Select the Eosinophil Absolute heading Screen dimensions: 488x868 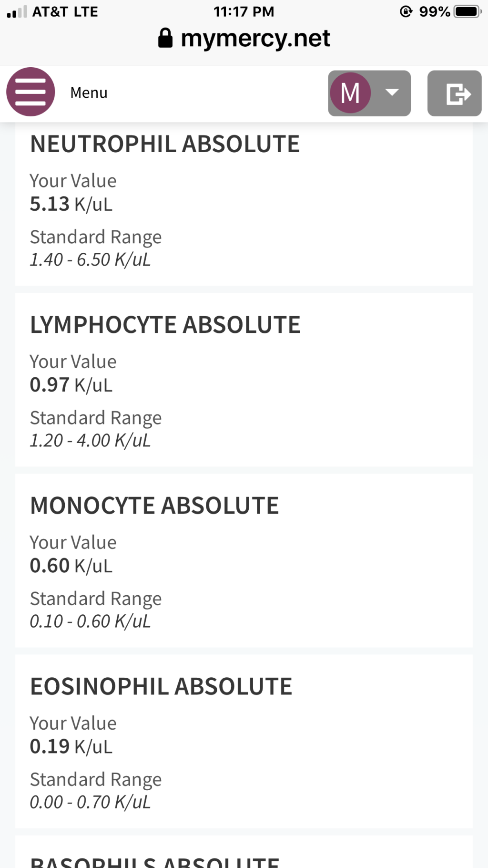coord(161,686)
